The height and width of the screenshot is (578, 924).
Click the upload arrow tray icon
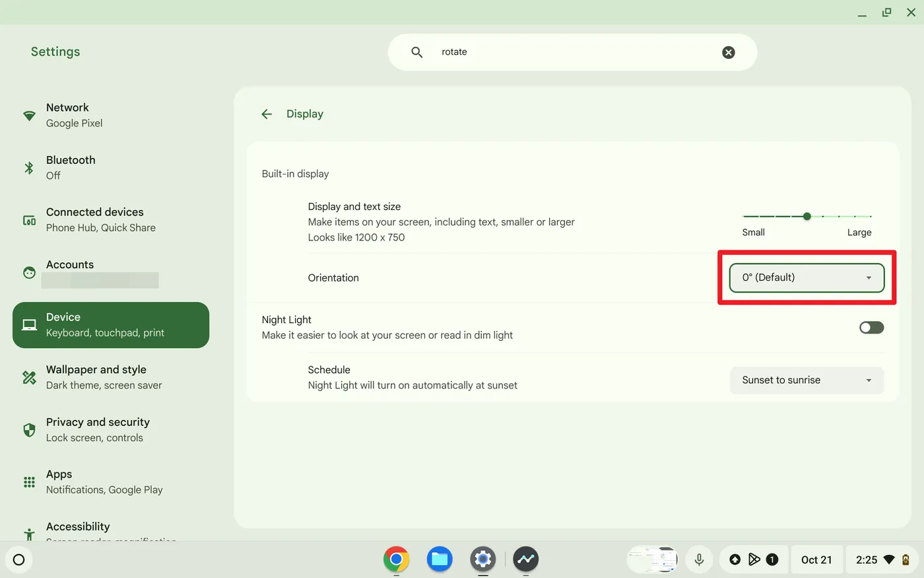click(735, 560)
